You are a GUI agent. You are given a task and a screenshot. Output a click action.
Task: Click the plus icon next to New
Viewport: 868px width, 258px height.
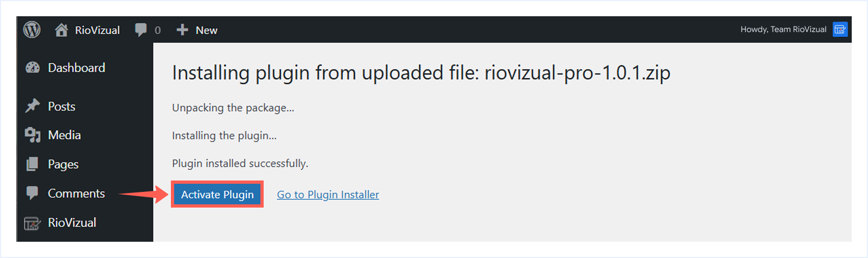point(182,30)
